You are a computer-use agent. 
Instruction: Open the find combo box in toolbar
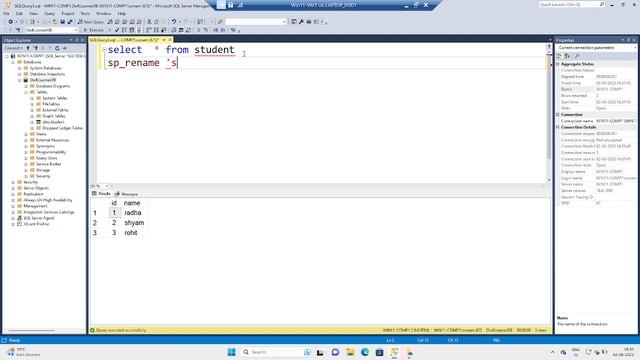click(256, 22)
